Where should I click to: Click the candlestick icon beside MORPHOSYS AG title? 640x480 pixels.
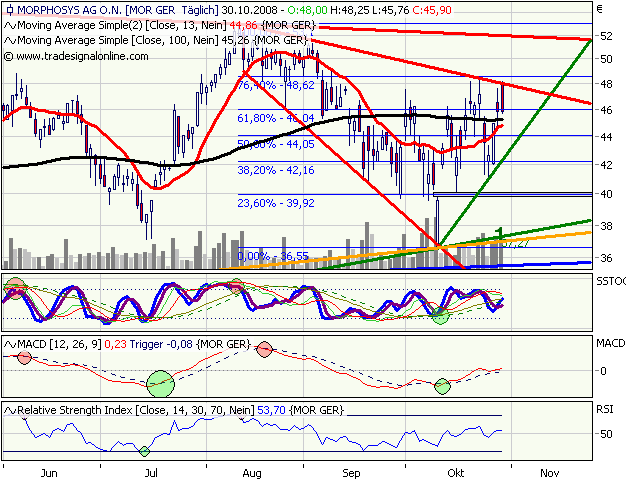[10, 10]
